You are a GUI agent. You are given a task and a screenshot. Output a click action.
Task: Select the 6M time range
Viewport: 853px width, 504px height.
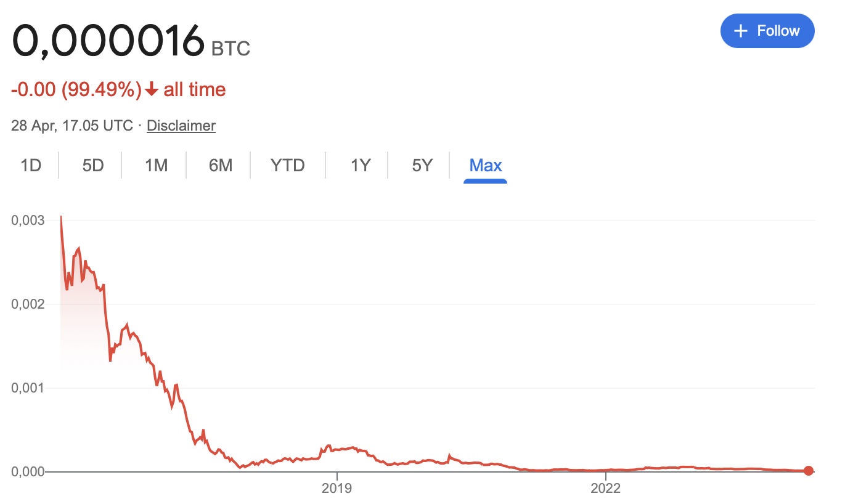click(x=219, y=165)
